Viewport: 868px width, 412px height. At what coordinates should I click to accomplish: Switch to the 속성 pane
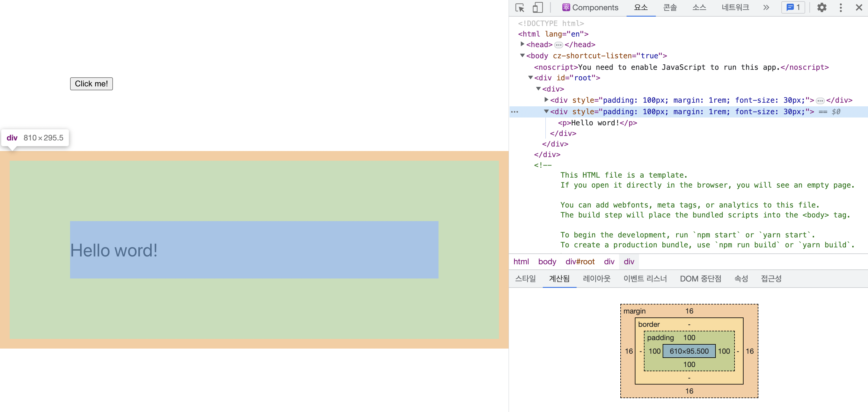[741, 278]
